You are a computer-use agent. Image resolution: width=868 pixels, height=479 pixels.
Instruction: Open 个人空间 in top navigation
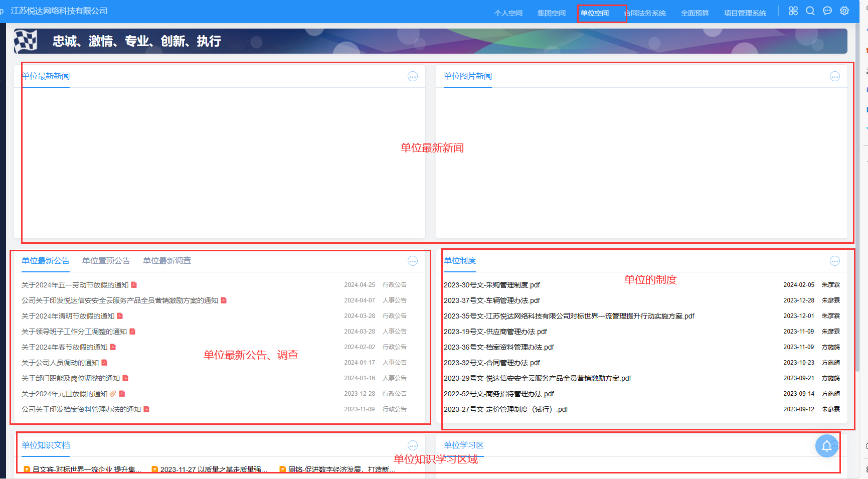(508, 13)
